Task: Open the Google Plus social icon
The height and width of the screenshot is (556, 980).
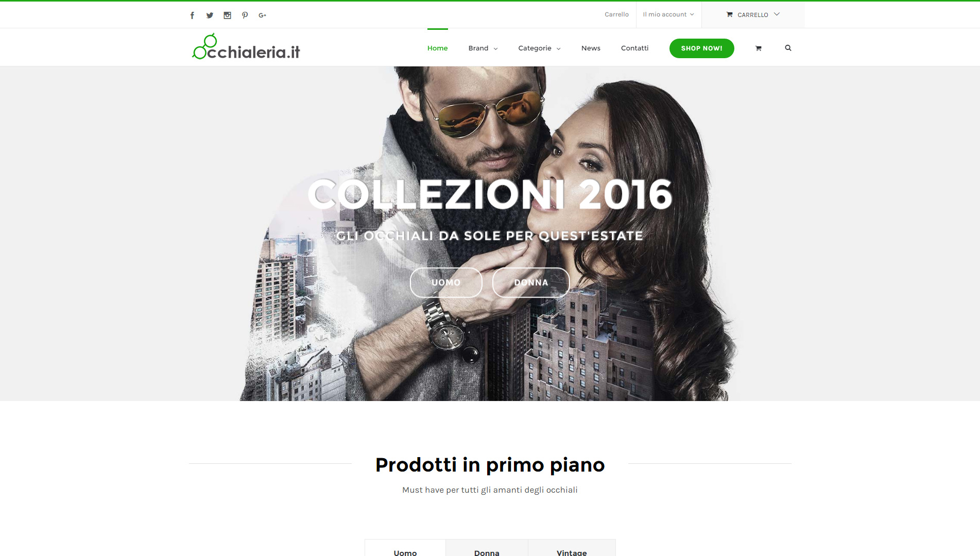Action: tap(263, 15)
